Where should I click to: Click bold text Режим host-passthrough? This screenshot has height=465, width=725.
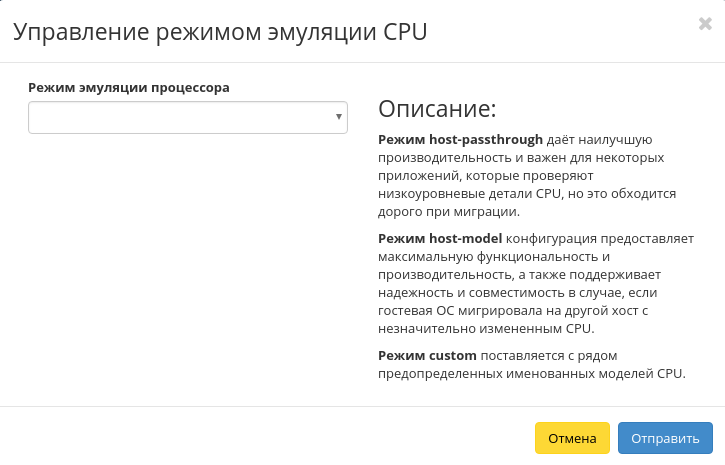460,140
